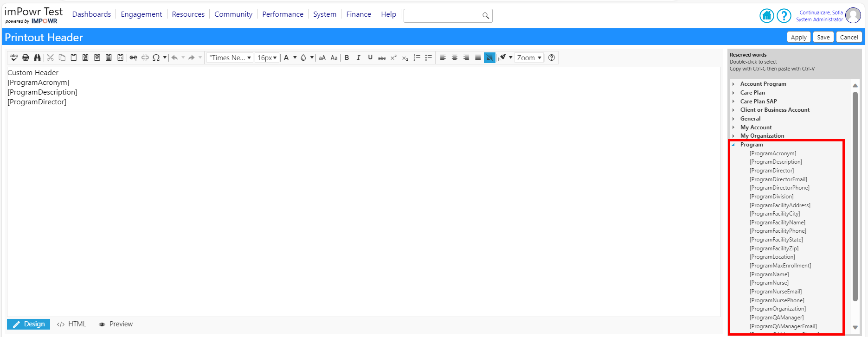Select the [ProgramFacilityCity] reserved word

pos(775,214)
